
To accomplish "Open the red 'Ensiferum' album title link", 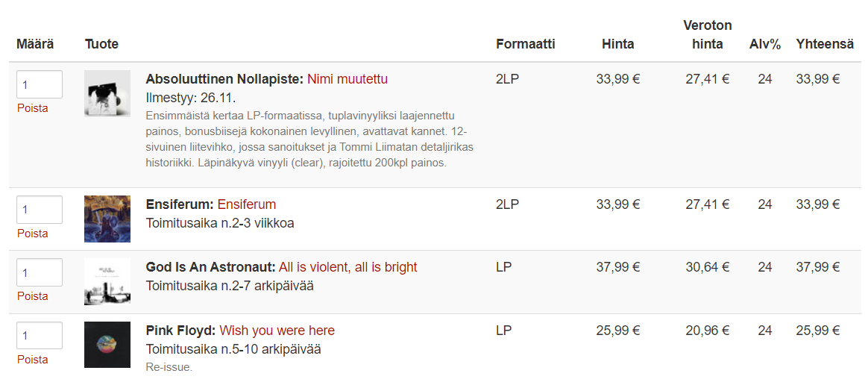I will coord(247,204).
